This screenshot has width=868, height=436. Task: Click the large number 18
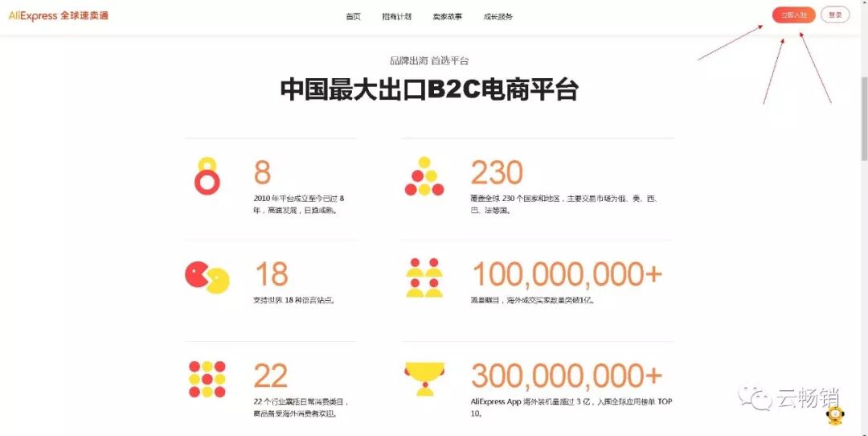click(x=272, y=274)
